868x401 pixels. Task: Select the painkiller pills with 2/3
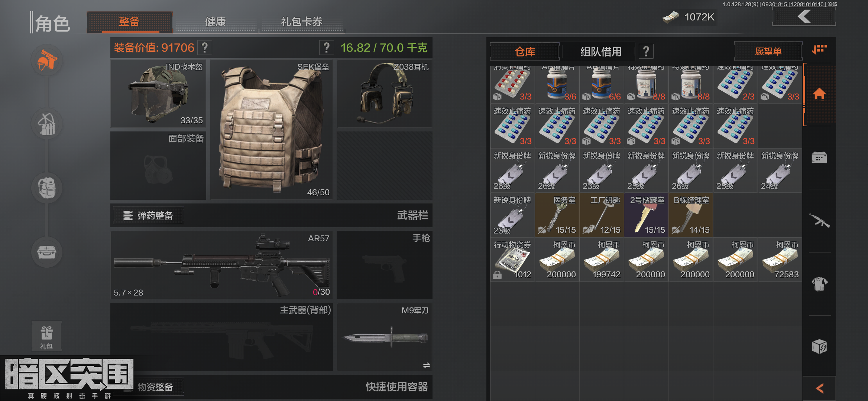point(735,84)
